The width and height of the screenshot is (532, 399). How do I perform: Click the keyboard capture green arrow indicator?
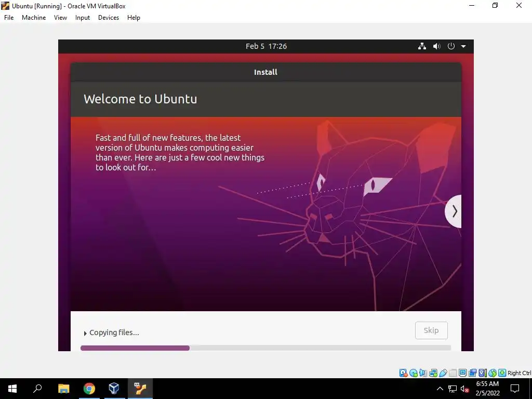pyautogui.click(x=502, y=373)
